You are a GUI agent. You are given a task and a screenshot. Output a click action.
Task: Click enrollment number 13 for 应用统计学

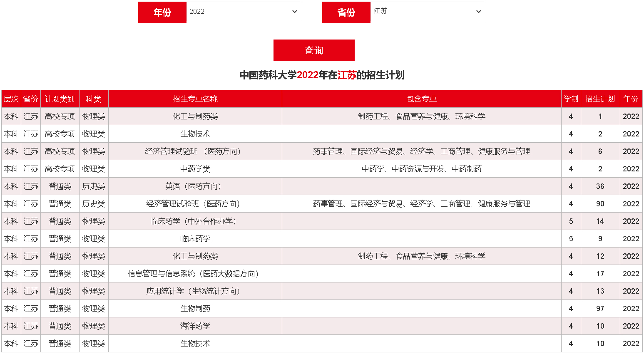600,291
